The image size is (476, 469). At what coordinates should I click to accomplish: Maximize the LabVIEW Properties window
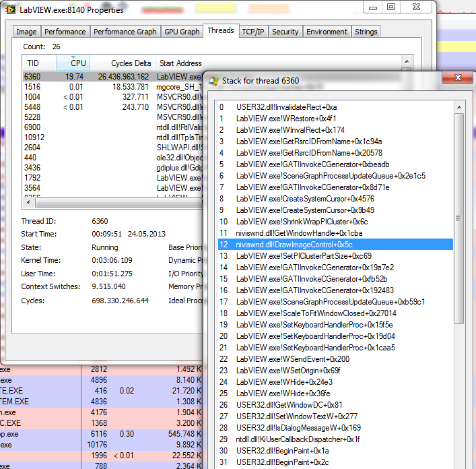(x=391, y=7)
